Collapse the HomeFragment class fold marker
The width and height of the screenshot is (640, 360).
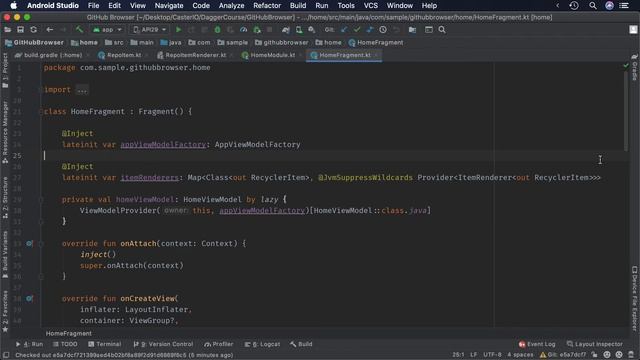point(41,111)
